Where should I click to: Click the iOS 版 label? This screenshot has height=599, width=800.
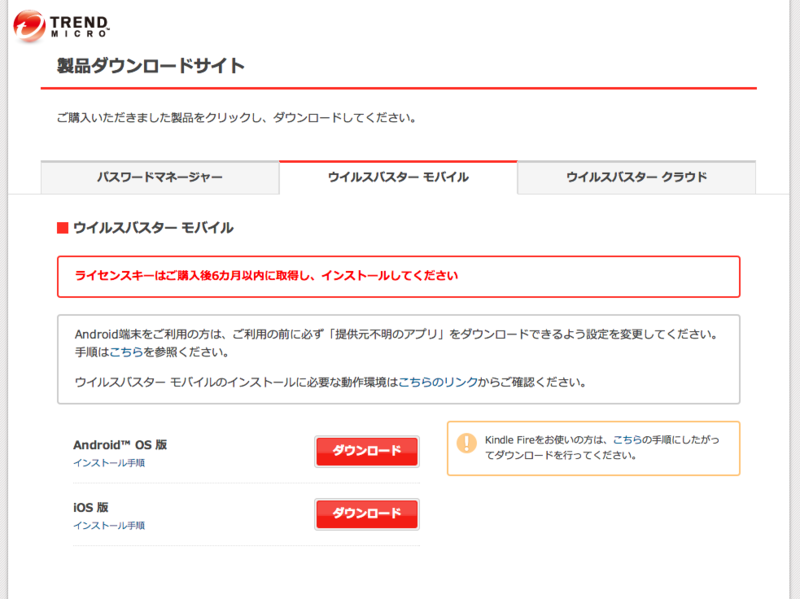(91, 508)
